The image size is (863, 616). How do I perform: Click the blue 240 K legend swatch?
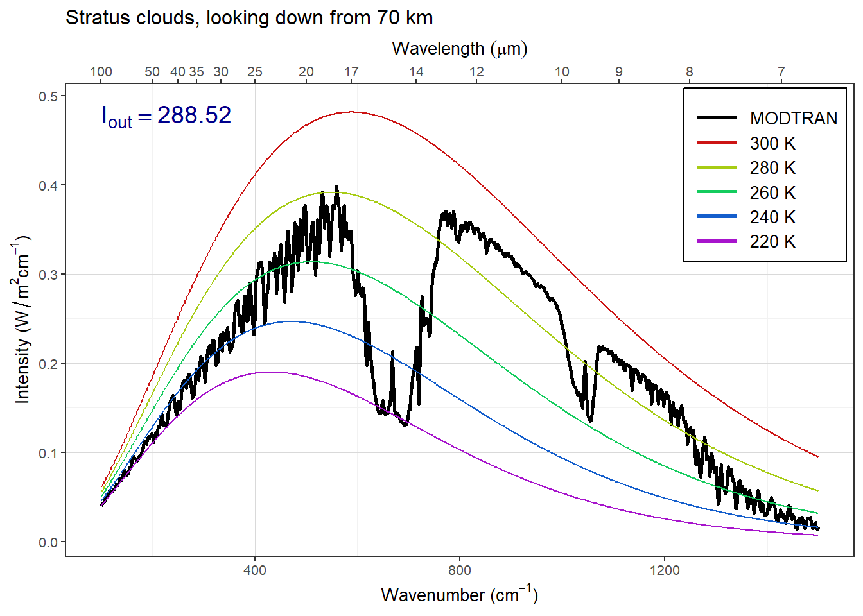717,217
